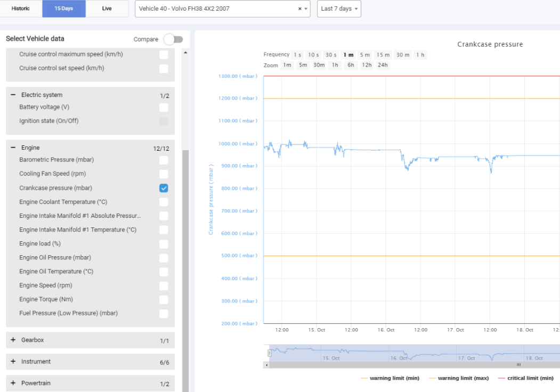Enable the Battery voltage checkbox

(164, 108)
